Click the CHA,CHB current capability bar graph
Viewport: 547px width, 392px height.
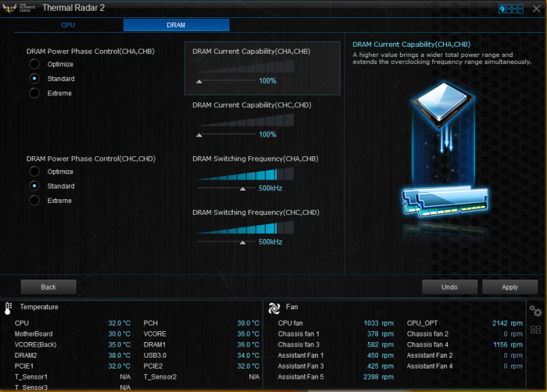[x=245, y=66]
